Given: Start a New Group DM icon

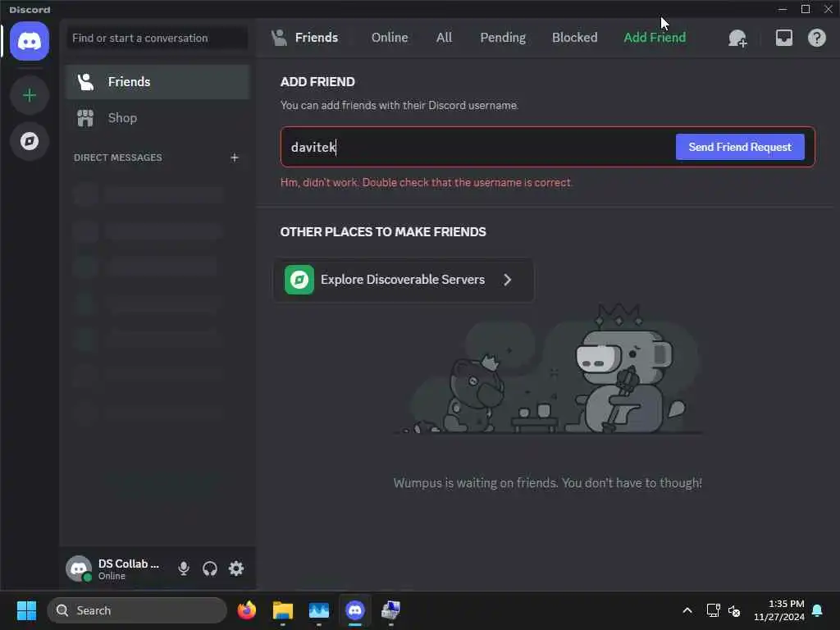Looking at the screenshot, I should [737, 38].
